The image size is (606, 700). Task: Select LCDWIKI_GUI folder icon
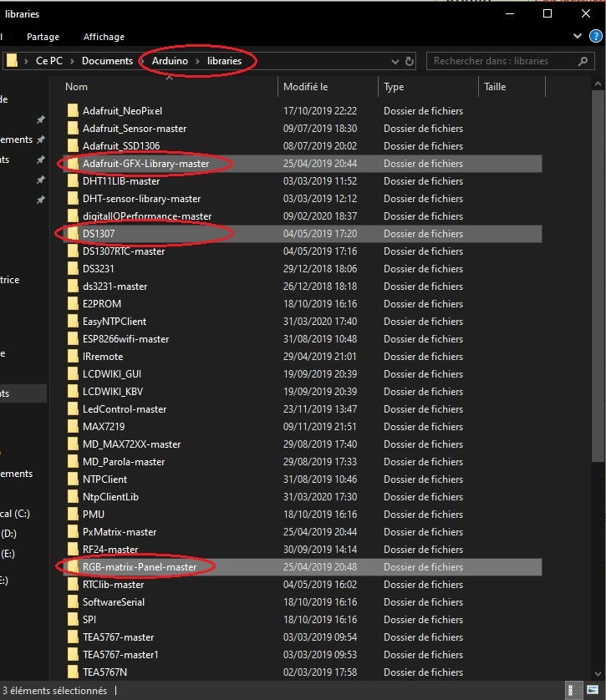click(x=73, y=373)
